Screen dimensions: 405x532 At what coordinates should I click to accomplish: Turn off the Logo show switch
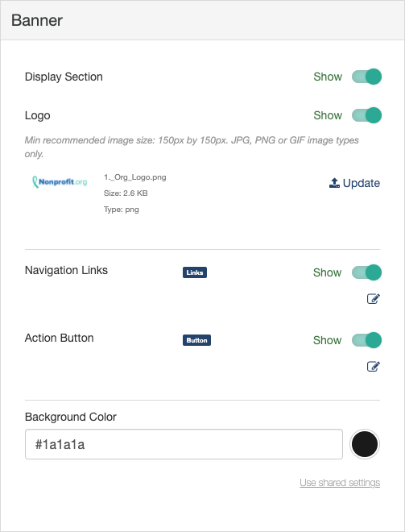(366, 115)
